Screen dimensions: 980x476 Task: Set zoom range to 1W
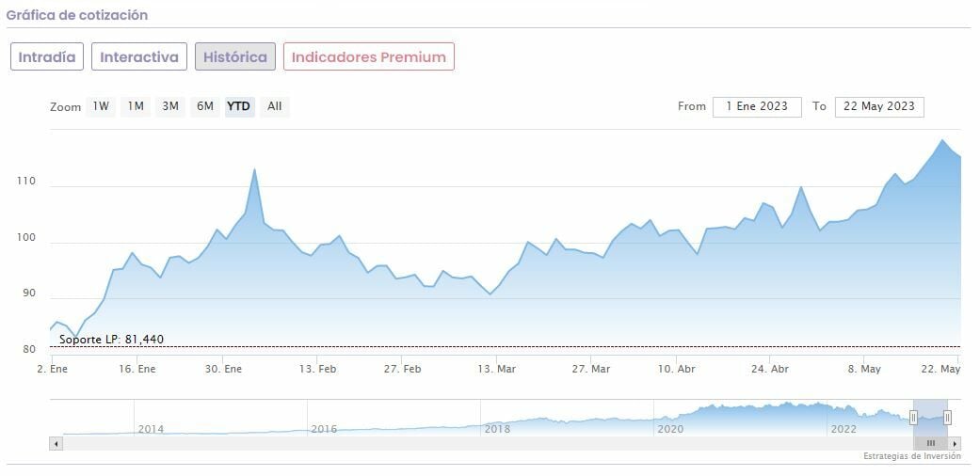pyautogui.click(x=101, y=106)
